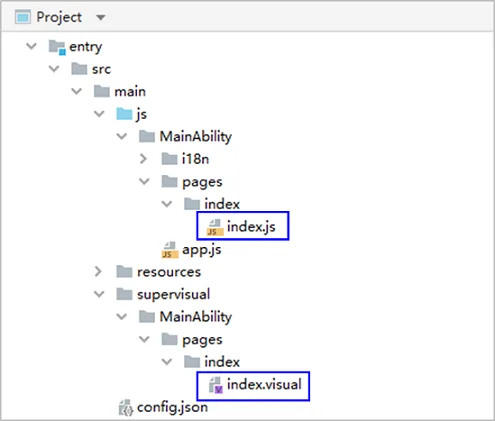The height and width of the screenshot is (421, 495).
Task: Collapse pages folder under supervisual MainAbility
Action: tap(144, 339)
